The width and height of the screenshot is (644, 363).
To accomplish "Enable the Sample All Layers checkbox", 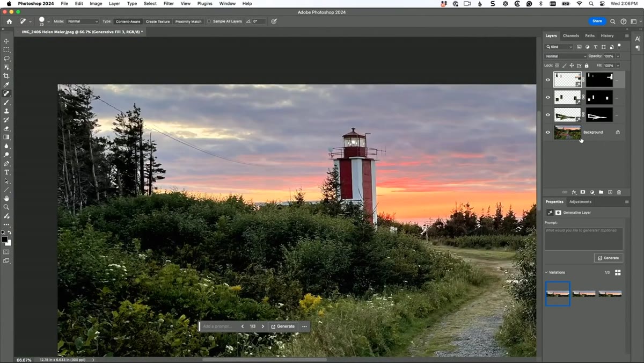I will (209, 21).
